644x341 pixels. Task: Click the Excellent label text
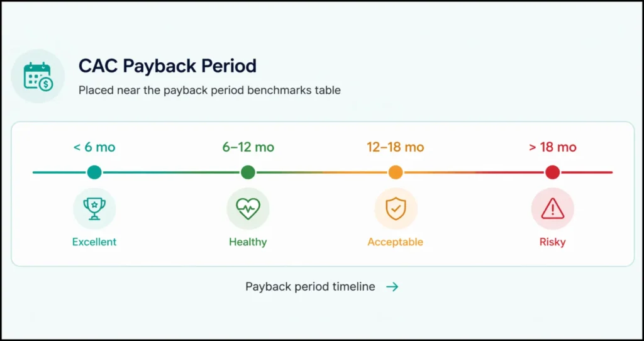point(94,242)
